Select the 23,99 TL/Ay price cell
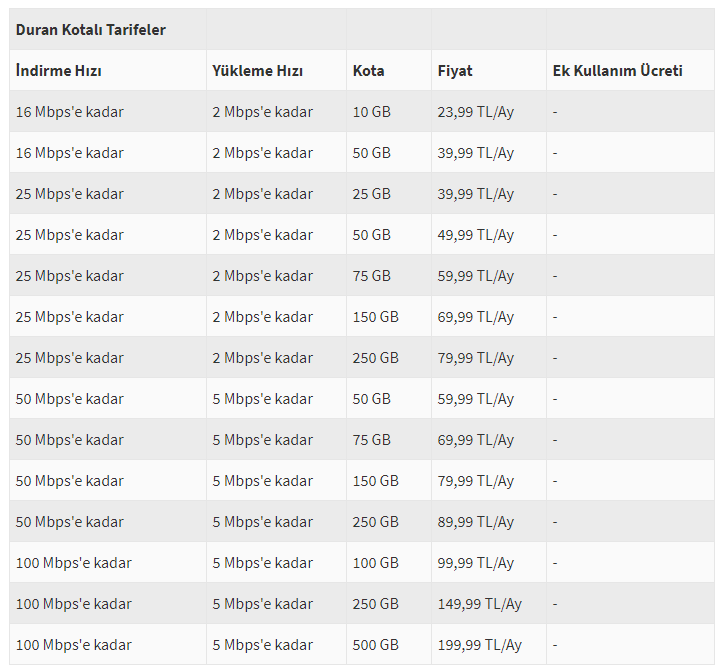Image resolution: width=719 pixels, height=670 pixels. click(x=476, y=112)
